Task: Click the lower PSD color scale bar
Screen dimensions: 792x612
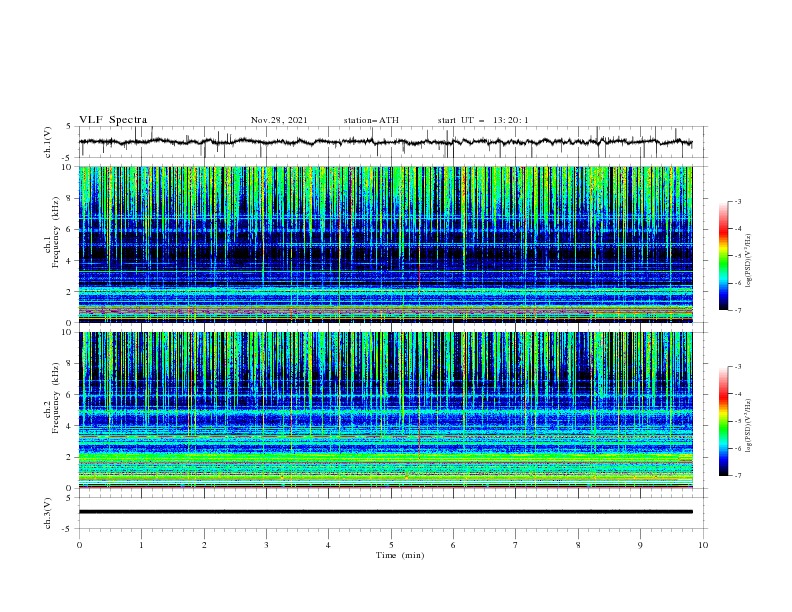Action: coord(723,421)
